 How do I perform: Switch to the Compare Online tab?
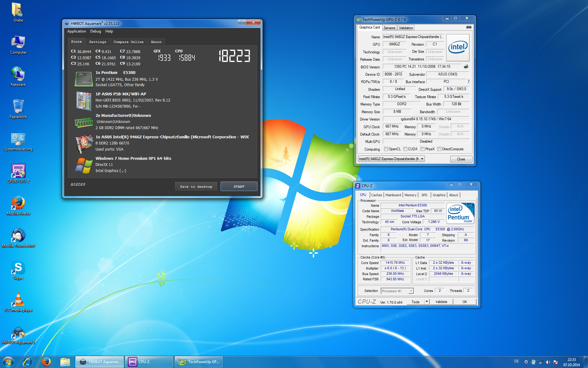click(128, 42)
